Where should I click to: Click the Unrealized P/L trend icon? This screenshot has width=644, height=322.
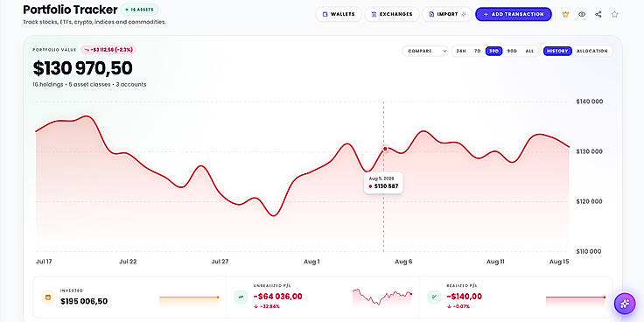pos(241,297)
